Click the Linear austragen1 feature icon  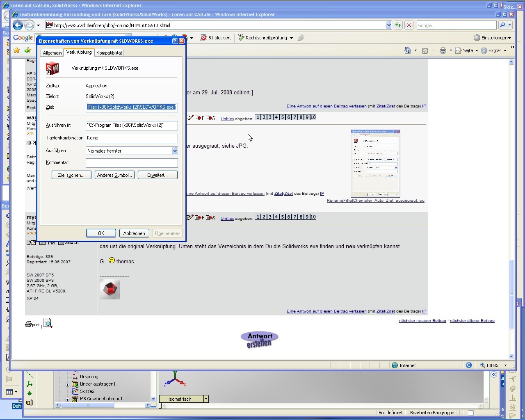click(75, 384)
